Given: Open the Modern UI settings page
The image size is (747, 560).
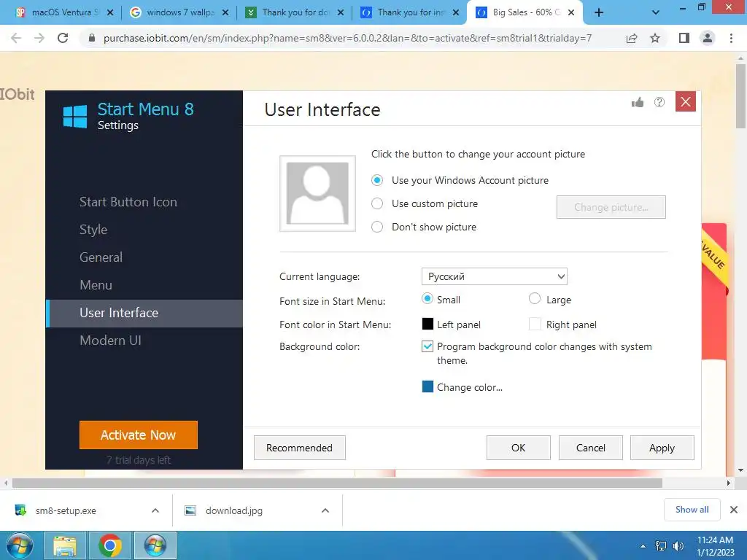Looking at the screenshot, I should pos(111,341).
